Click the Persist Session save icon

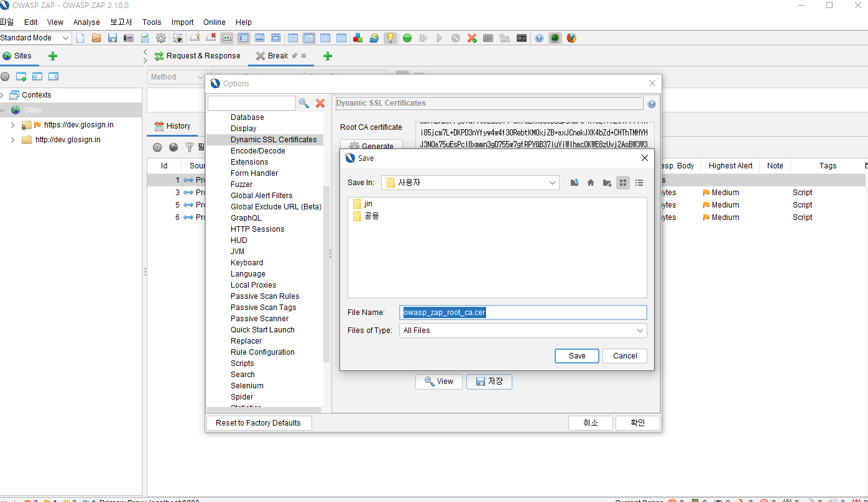(x=113, y=38)
